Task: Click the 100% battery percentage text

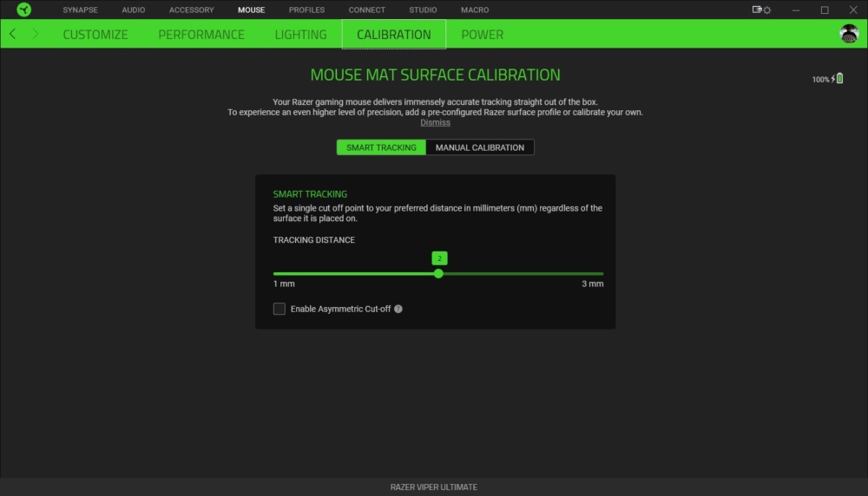Action: point(820,79)
